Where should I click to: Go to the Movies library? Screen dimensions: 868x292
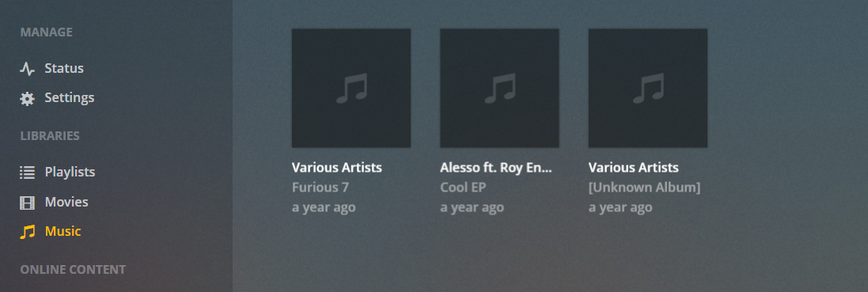[x=66, y=202]
